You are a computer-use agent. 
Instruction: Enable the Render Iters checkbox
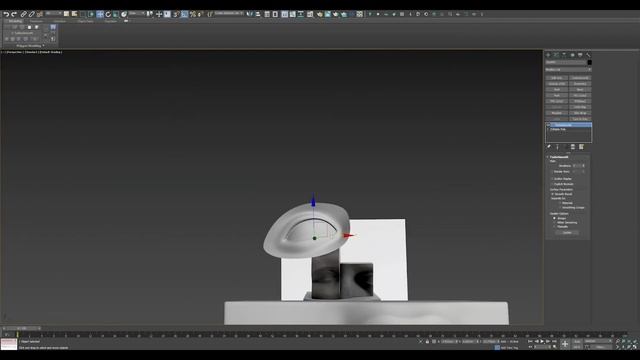[x=552, y=171]
